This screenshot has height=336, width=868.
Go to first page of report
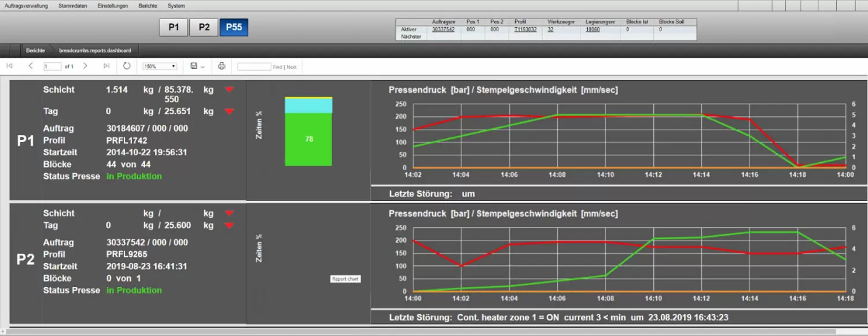click(9, 66)
